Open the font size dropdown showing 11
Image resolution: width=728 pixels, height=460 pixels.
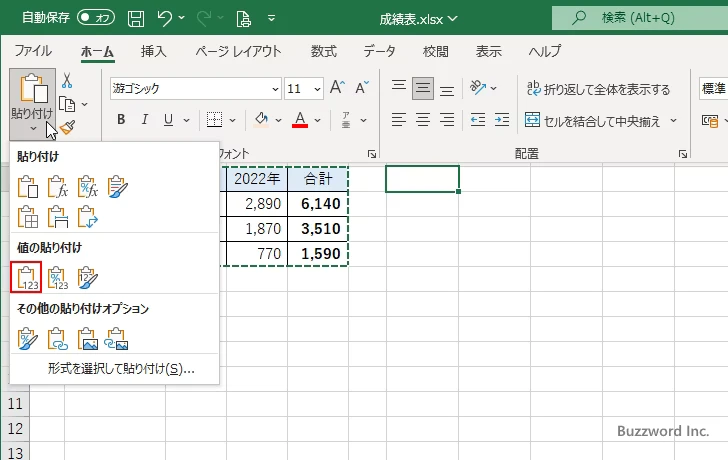click(318, 89)
